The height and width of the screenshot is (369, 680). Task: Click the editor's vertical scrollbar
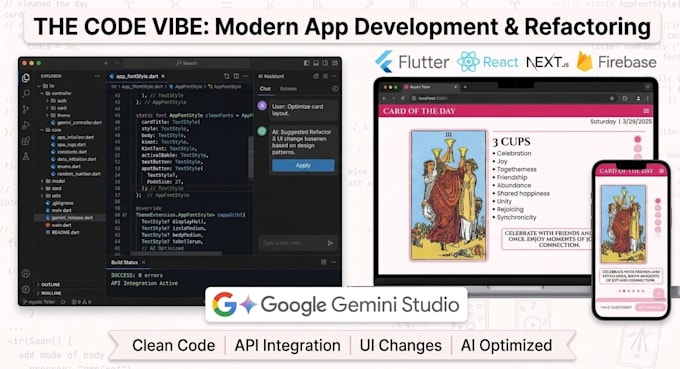pos(251,157)
